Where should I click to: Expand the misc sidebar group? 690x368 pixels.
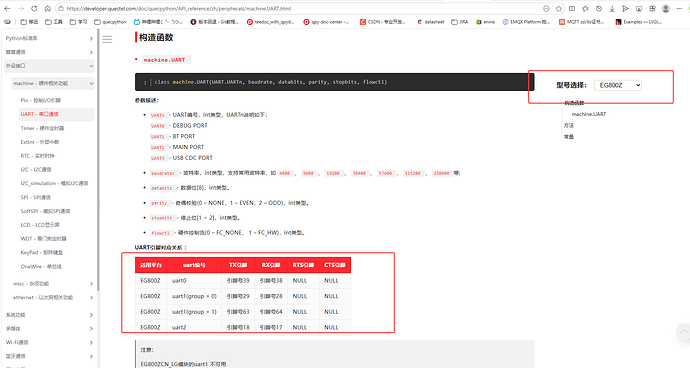point(53,284)
